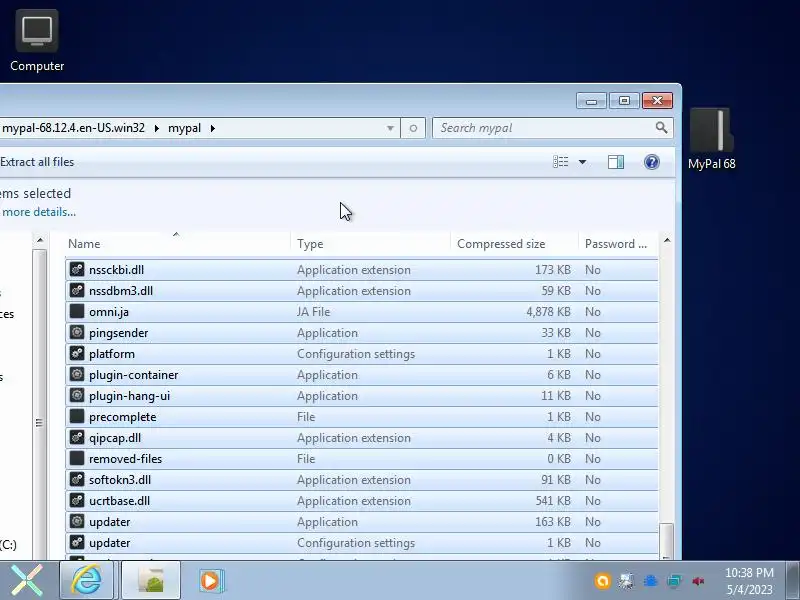
Task: Click the JA File type text
Action: point(313,312)
